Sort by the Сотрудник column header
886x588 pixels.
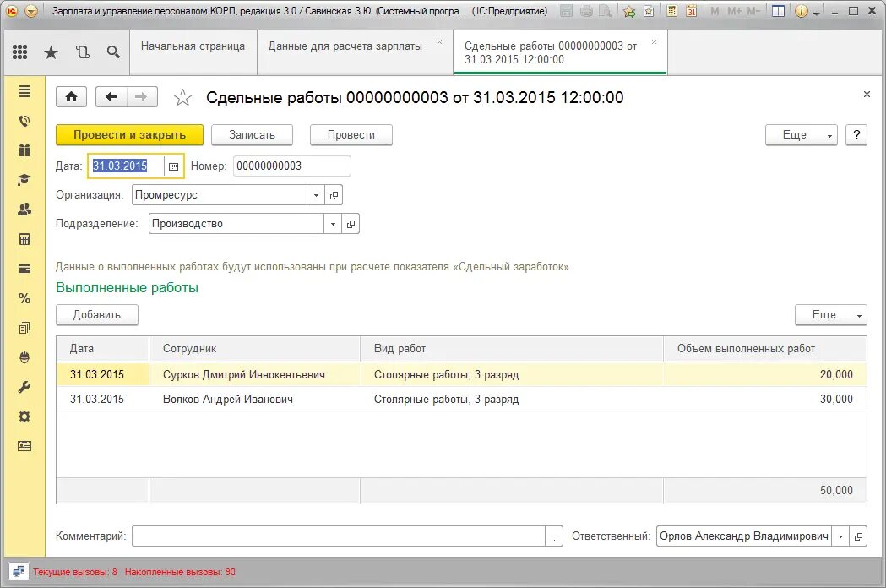pos(254,349)
